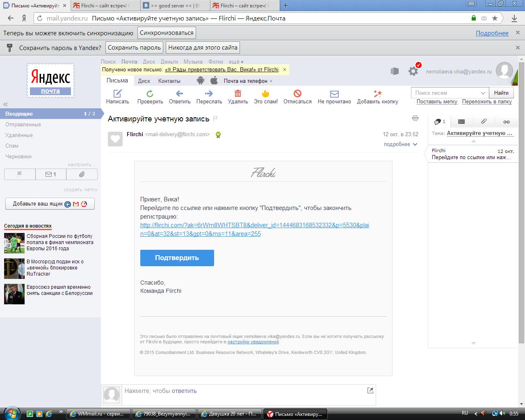The height and width of the screenshot is (420, 525).
Task: Switch to attachments paperclip tab in right panel
Action: point(484,121)
